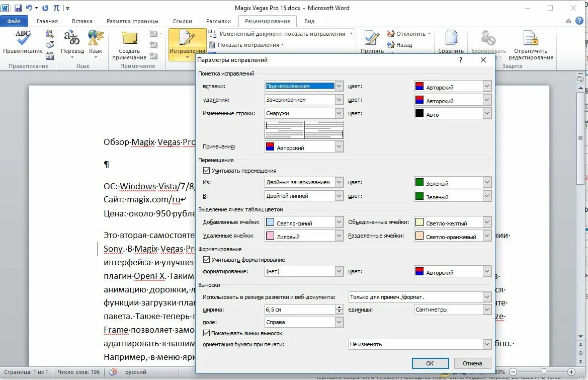Open the 'поле' dropdown (Справа)
Screen dimensions: 588x380
(x=304, y=322)
